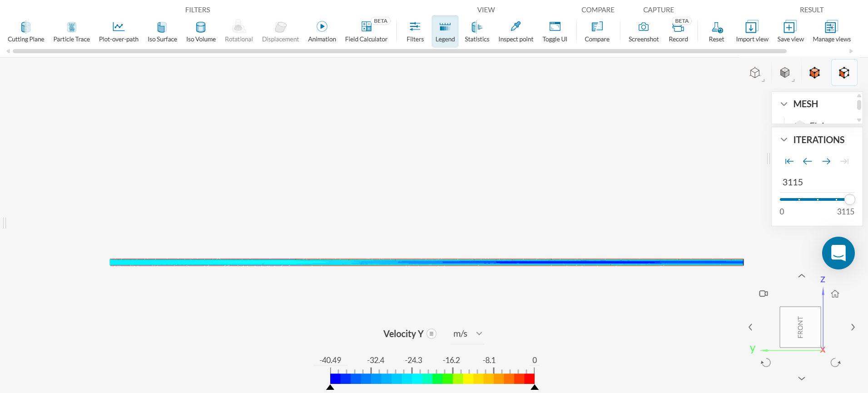Import a saved view
Image resolution: width=868 pixels, height=393 pixels.
coord(752,32)
